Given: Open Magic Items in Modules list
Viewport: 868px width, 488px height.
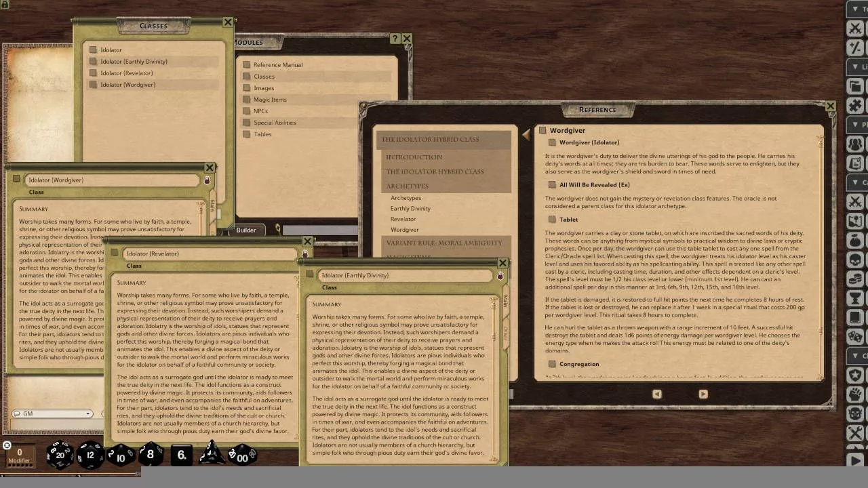Looking at the screenshot, I should click(x=270, y=100).
